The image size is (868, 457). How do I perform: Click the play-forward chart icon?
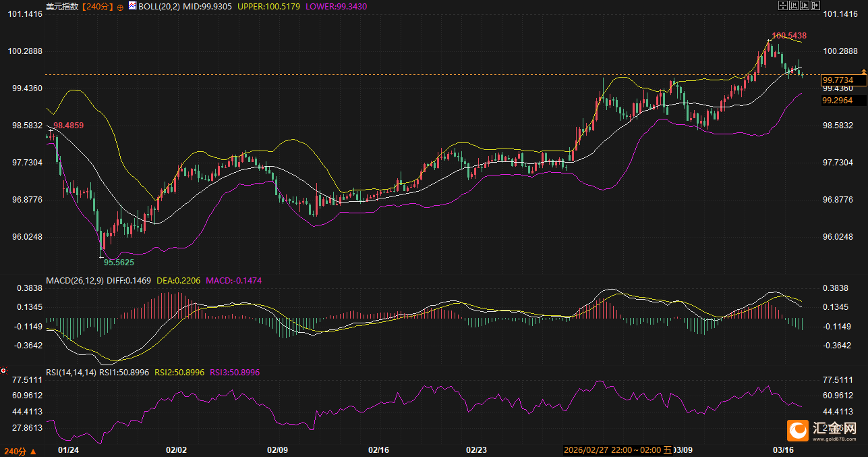point(805,5)
